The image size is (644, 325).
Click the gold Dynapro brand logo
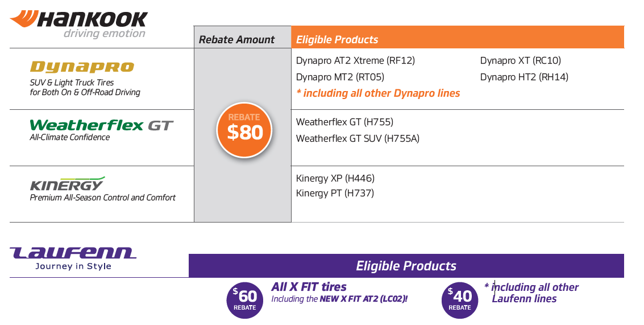[x=82, y=67]
